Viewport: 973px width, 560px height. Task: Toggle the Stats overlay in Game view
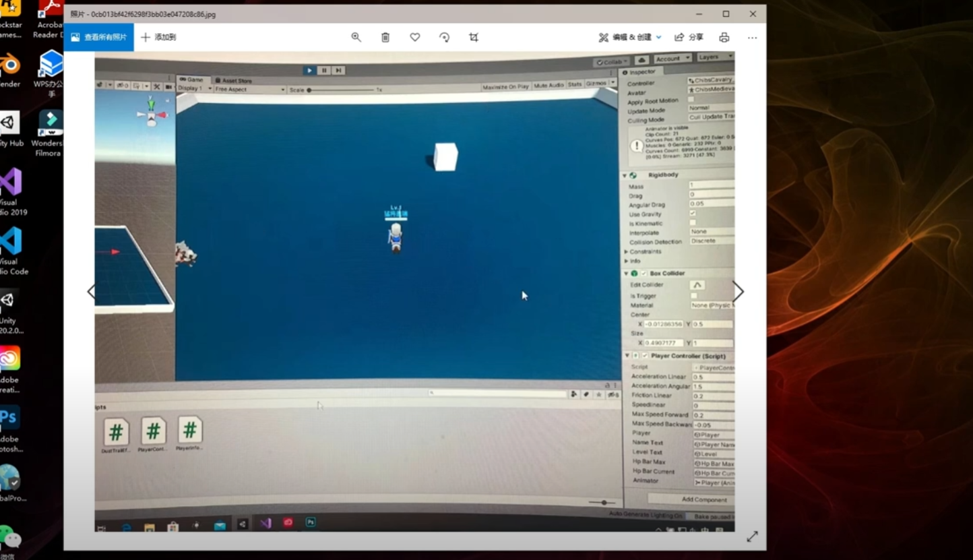(575, 85)
